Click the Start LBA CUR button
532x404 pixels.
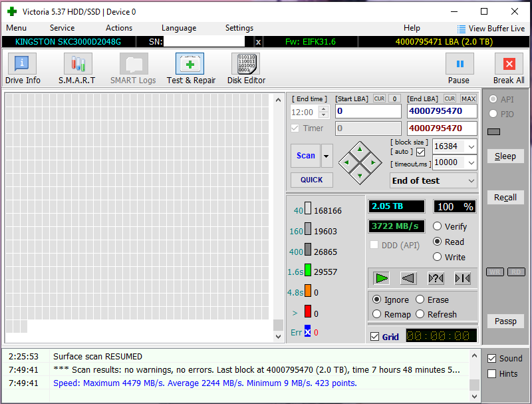click(379, 99)
